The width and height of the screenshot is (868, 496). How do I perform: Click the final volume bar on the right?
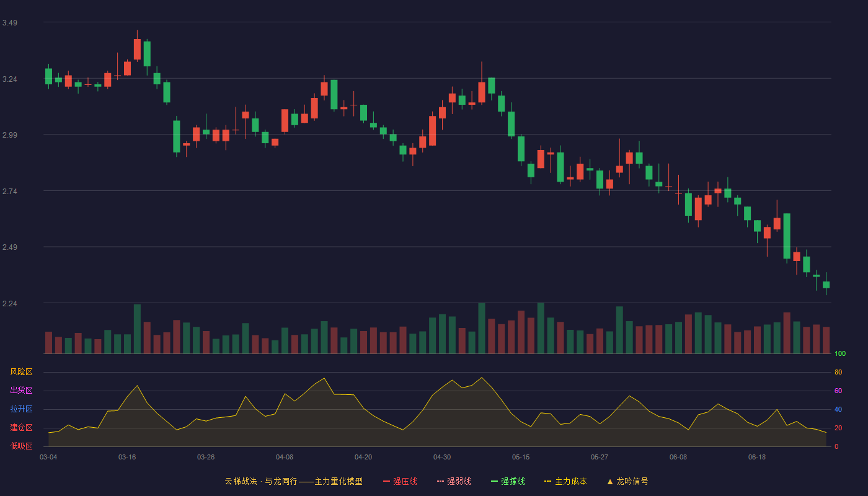pyautogui.click(x=826, y=340)
